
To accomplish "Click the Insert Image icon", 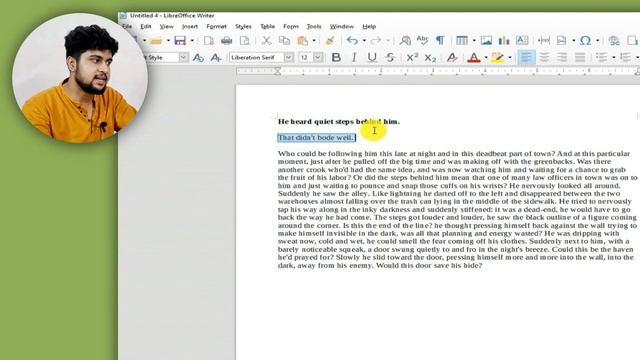I will pyautogui.click(x=486, y=40).
